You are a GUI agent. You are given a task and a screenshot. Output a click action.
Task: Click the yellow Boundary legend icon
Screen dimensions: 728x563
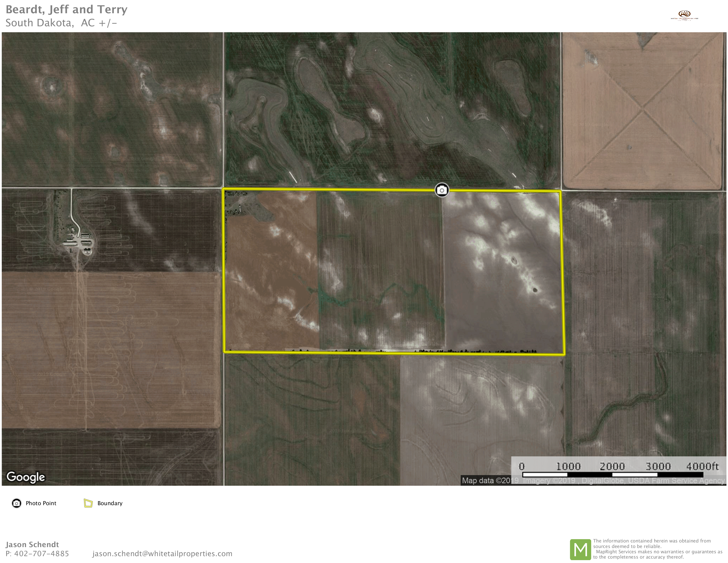click(x=88, y=503)
